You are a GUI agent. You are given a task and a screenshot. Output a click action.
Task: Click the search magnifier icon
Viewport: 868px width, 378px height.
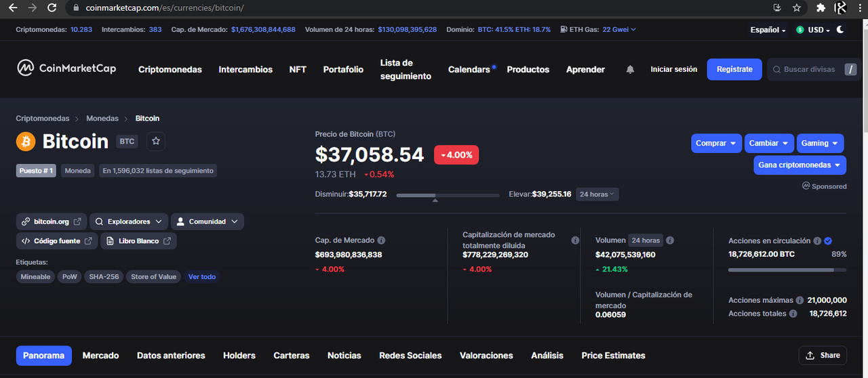click(x=776, y=70)
